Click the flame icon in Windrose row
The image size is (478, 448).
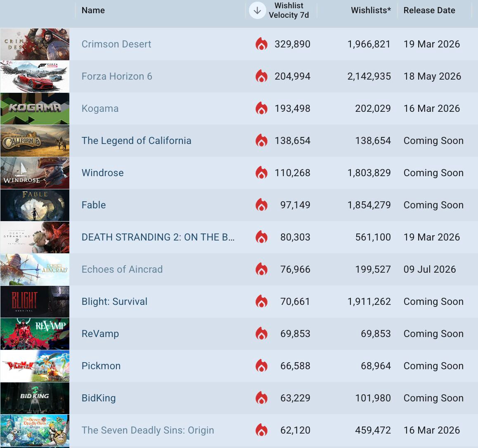[x=262, y=173]
